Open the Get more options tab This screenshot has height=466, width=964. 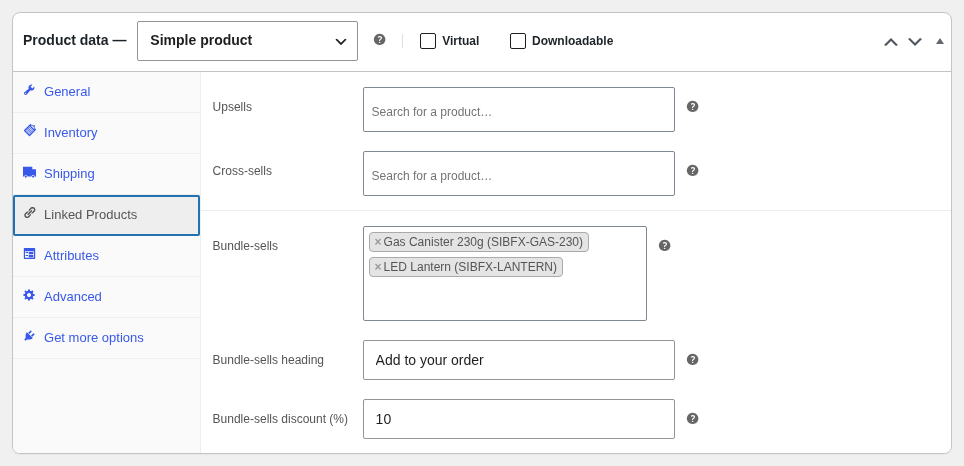coord(106,338)
